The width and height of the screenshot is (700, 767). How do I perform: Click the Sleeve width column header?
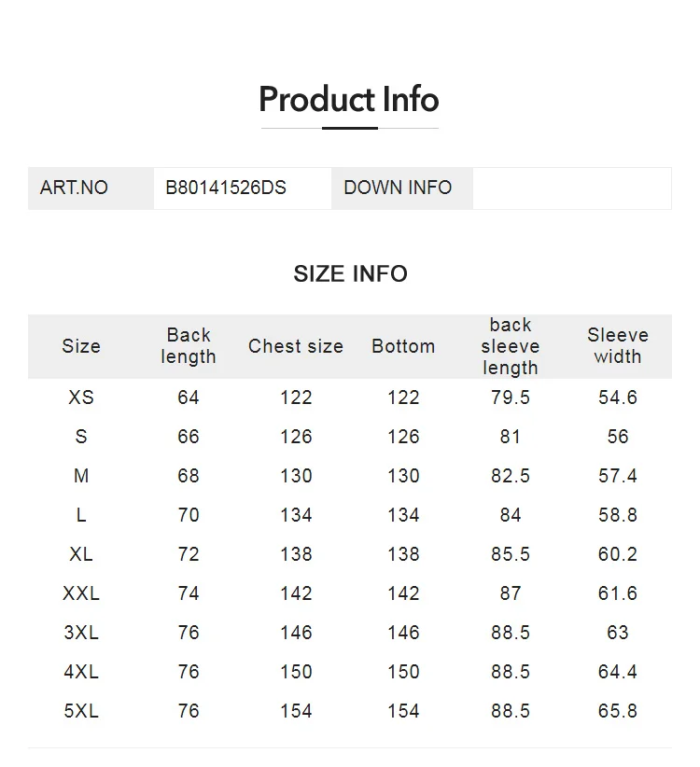(618, 346)
